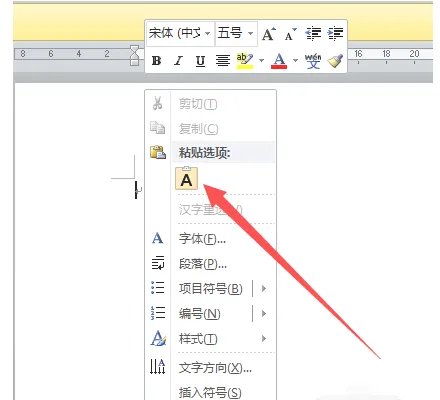Image resolution: width=440 pixels, height=400 pixels.
Task: Choose 文字方向(X)... text direction
Action: pos(211,368)
